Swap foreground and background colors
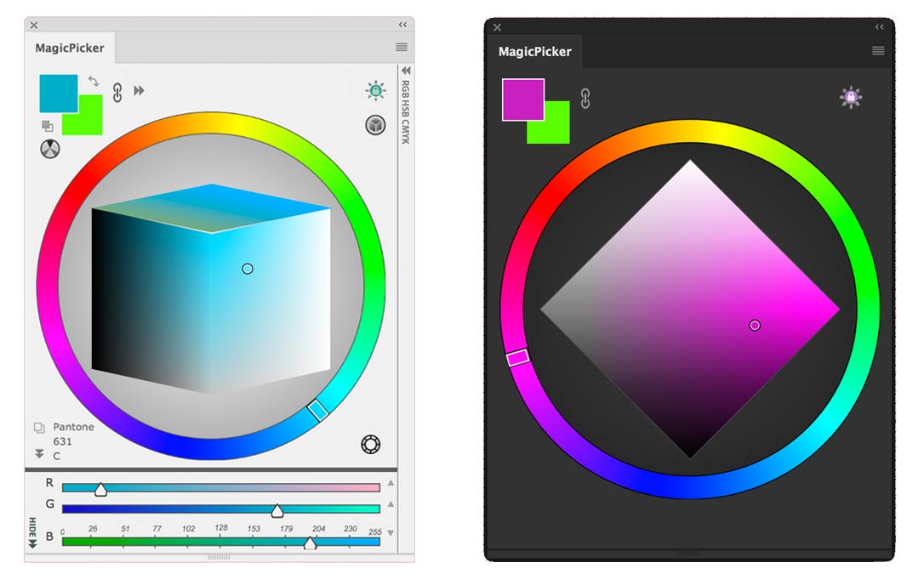924x574 pixels. (x=93, y=82)
